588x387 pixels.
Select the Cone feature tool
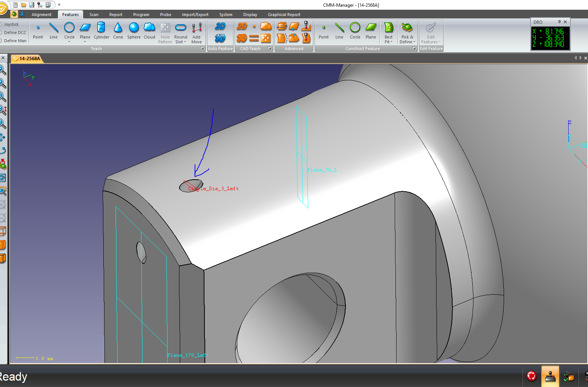[118, 31]
